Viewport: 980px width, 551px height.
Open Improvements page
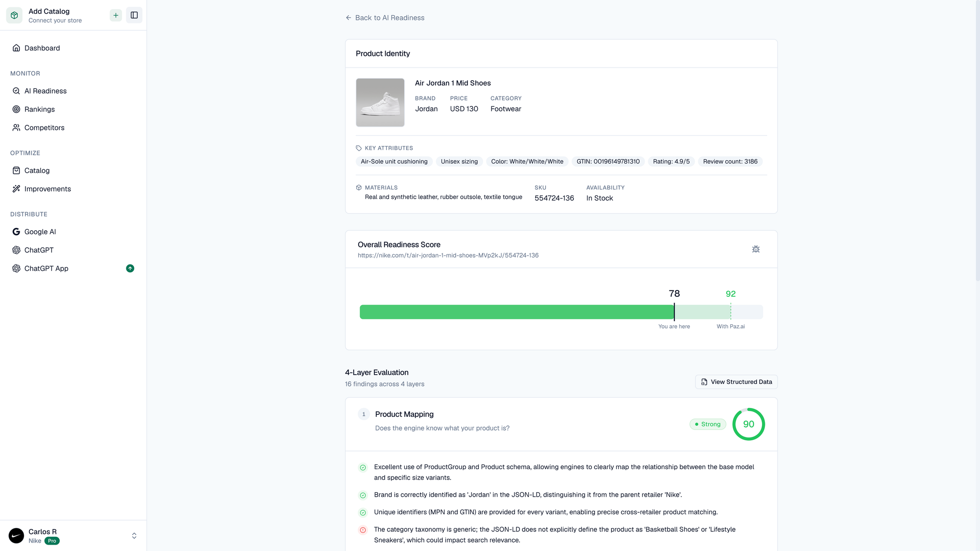click(x=73, y=189)
